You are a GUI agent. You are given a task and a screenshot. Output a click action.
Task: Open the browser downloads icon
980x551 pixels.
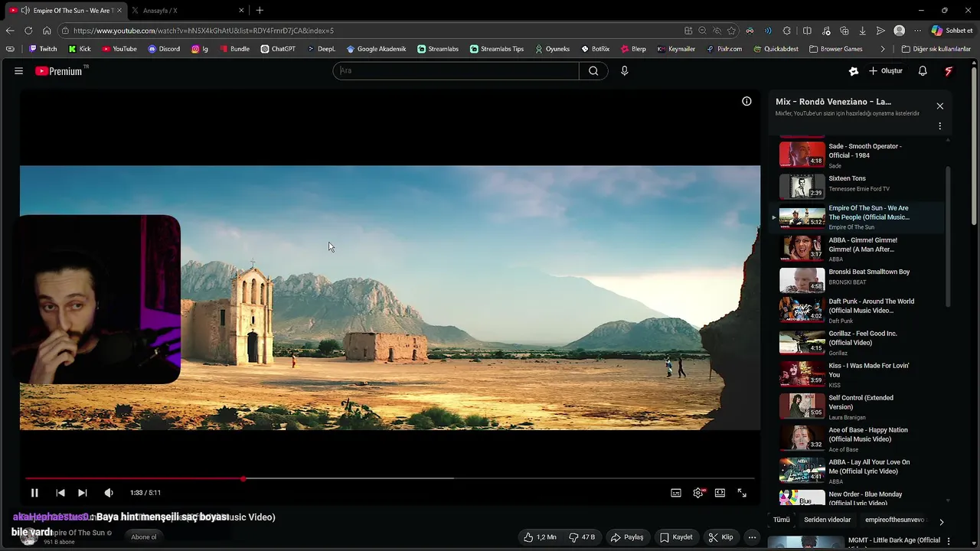click(x=863, y=31)
